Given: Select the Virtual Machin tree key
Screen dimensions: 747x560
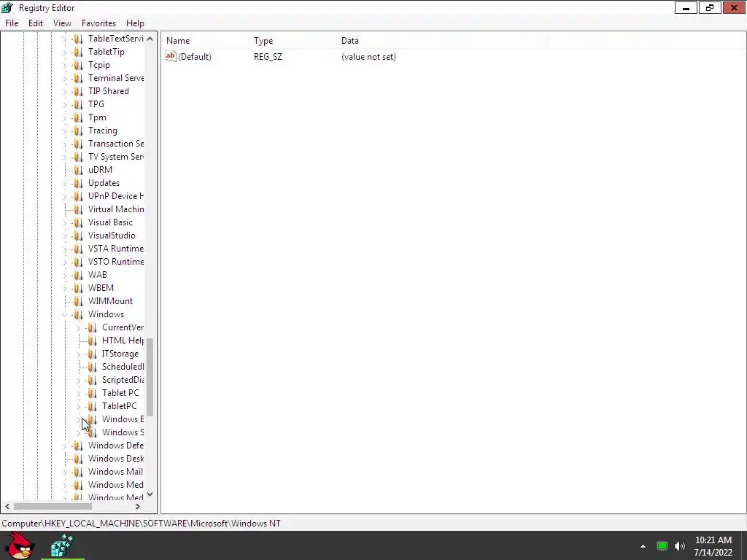Looking at the screenshot, I should 116,209.
